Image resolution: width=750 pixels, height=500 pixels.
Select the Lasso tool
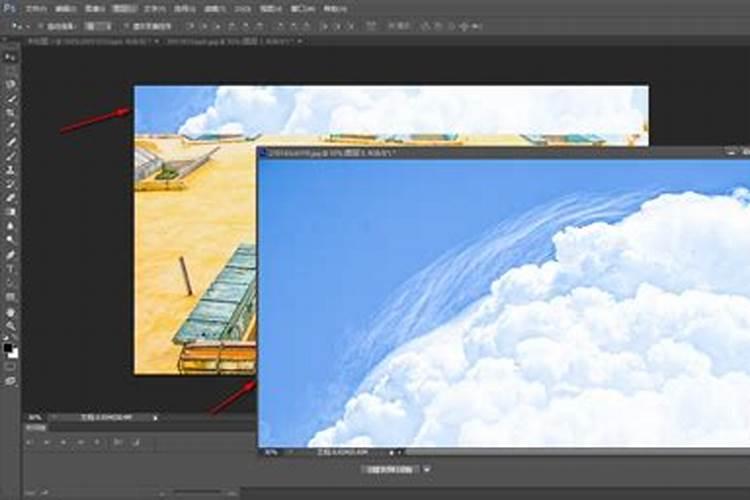[x=10, y=85]
